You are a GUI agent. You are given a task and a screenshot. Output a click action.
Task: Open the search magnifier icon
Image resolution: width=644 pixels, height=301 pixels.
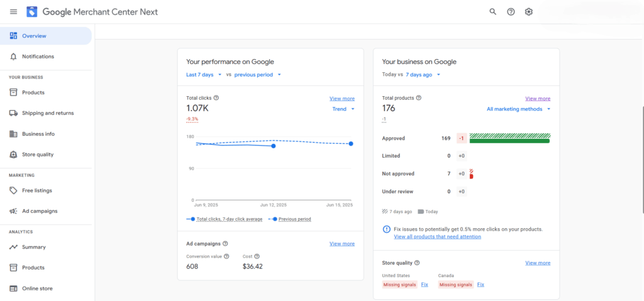(x=493, y=11)
